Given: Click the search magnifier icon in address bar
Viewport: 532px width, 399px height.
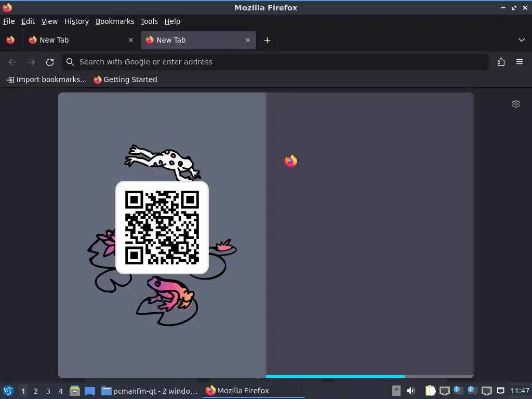Looking at the screenshot, I should tap(70, 62).
